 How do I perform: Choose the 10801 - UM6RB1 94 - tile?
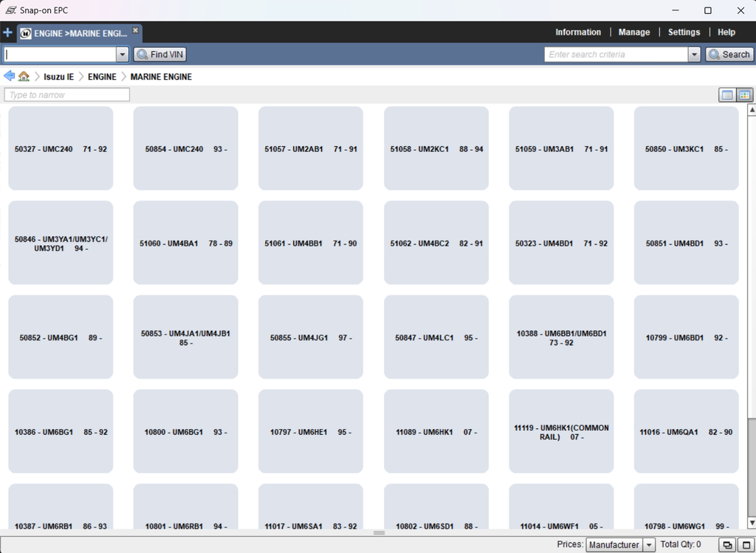point(185,506)
